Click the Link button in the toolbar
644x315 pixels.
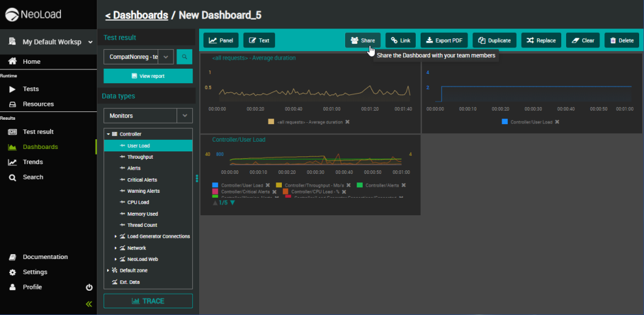click(401, 40)
